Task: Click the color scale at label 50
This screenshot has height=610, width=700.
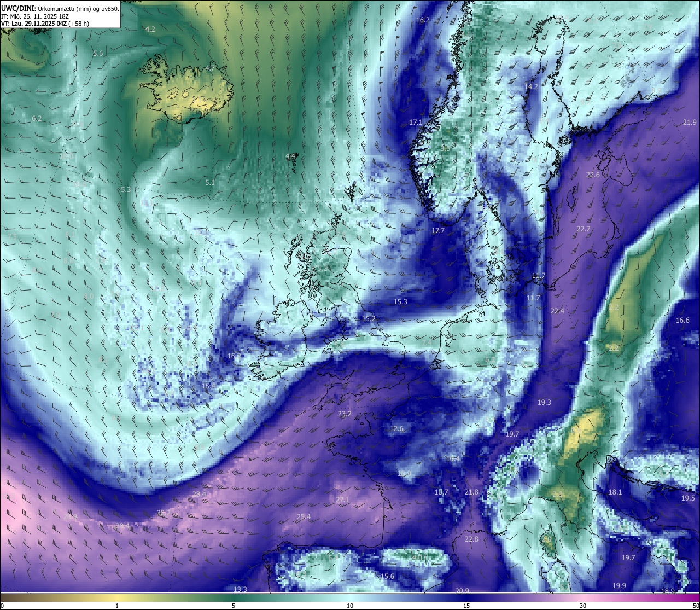Action: pos(696,606)
